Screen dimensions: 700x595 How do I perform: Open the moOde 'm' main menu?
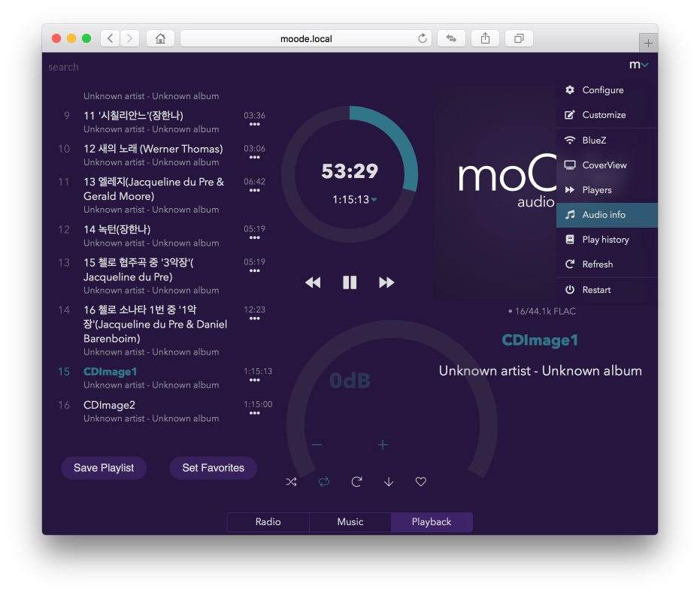[638, 65]
